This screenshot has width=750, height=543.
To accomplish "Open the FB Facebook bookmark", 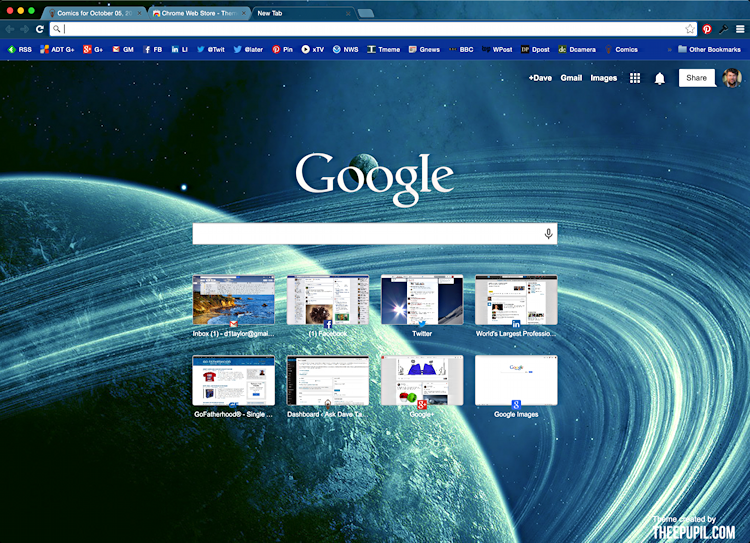I will (153, 49).
